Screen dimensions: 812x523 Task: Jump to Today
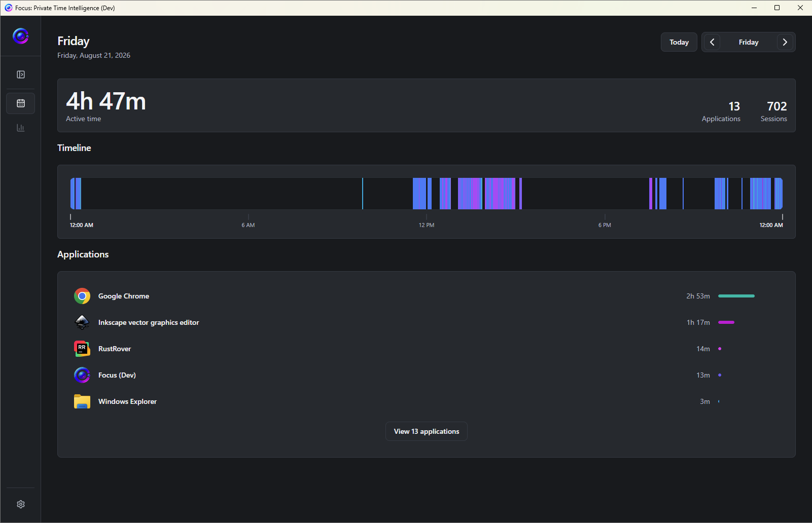pyautogui.click(x=679, y=42)
